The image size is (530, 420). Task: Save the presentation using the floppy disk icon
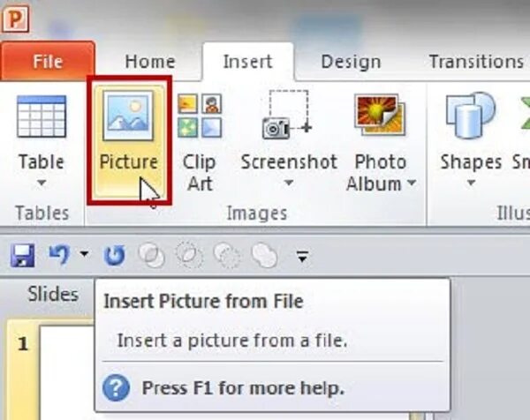(x=22, y=256)
